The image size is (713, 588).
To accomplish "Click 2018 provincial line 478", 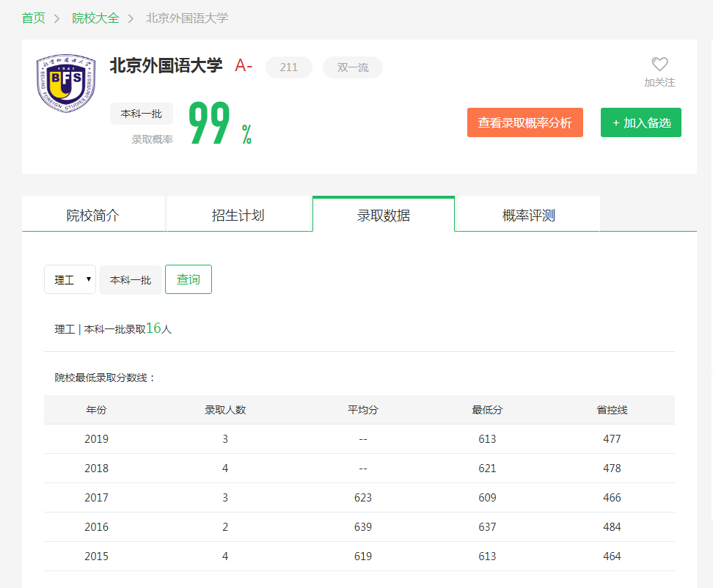I will pos(612,468).
